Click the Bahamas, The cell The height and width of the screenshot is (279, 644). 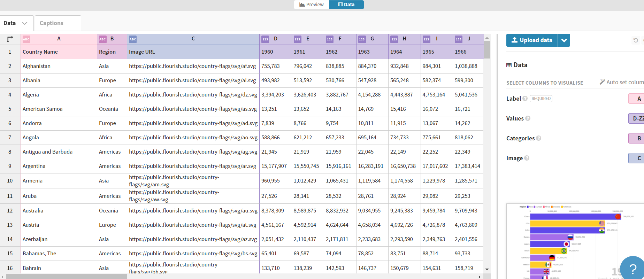point(59,254)
